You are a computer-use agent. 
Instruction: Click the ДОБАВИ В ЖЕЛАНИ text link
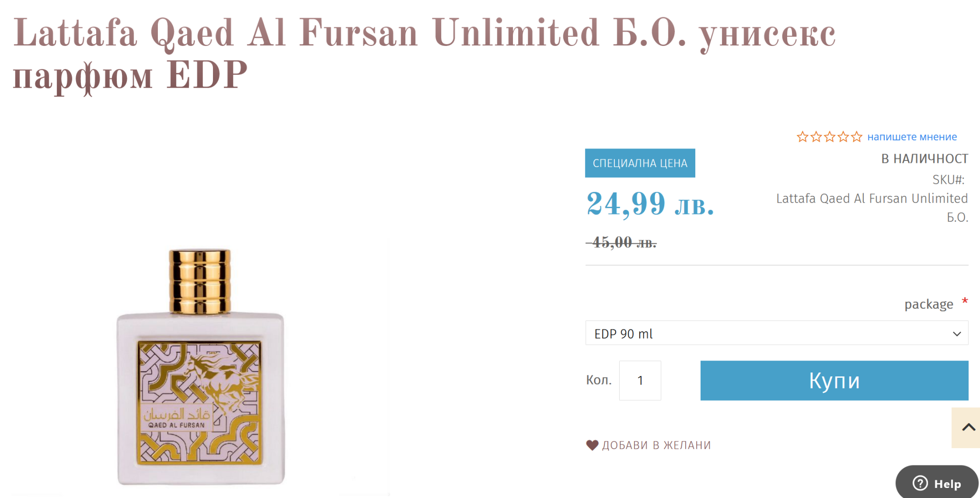[656, 445]
